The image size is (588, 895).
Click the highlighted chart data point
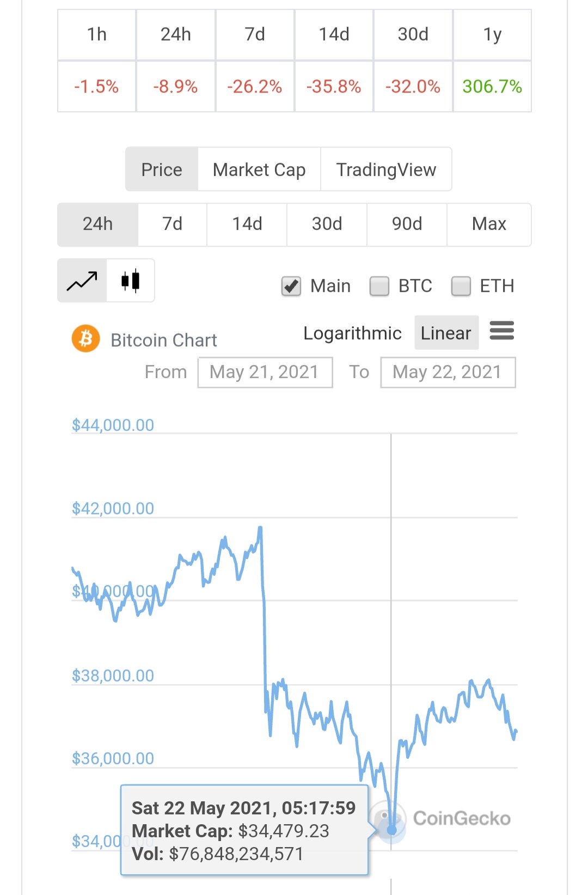[x=391, y=830]
